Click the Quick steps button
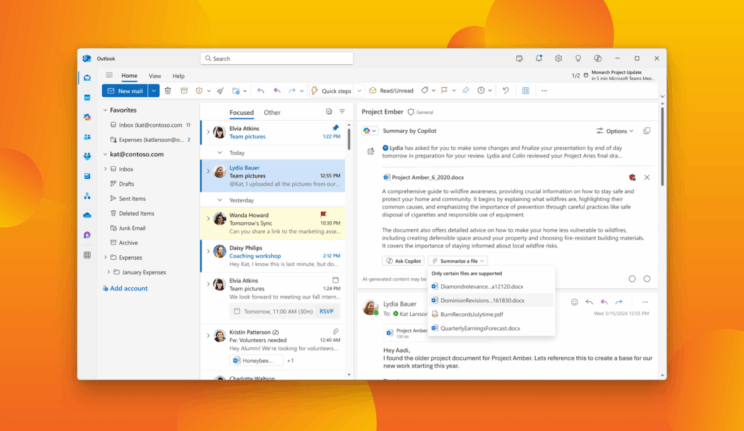This screenshot has height=431, width=744. click(x=331, y=91)
